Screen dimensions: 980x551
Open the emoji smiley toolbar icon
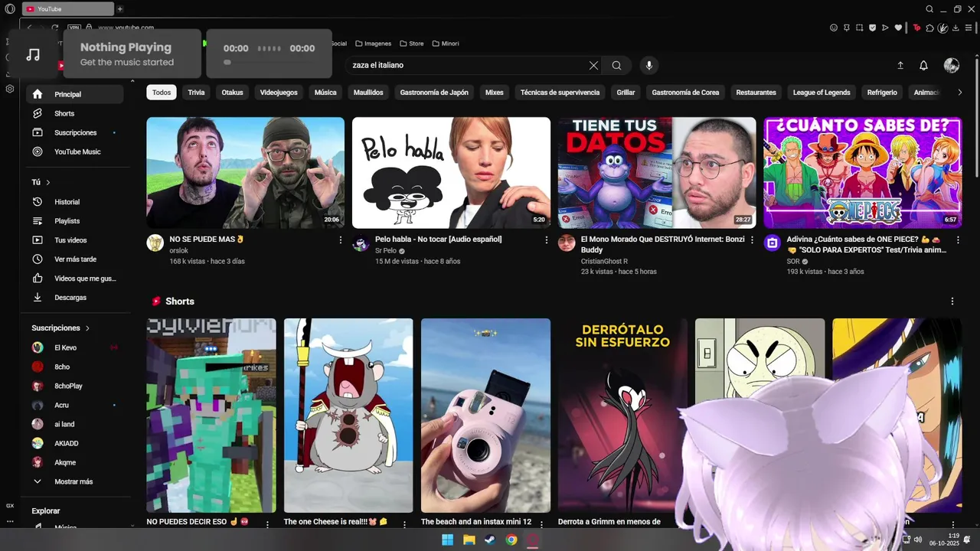(x=834, y=28)
